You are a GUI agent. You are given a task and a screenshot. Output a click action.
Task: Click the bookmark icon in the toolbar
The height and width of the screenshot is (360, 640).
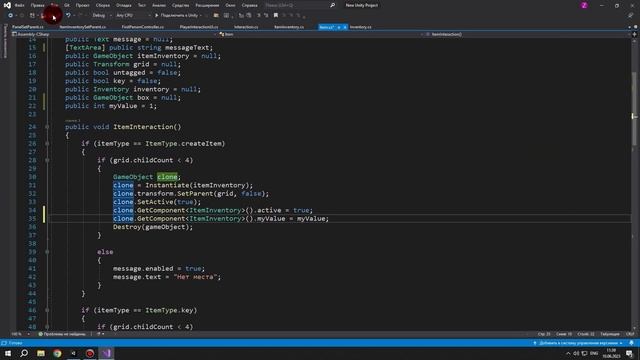276,16
